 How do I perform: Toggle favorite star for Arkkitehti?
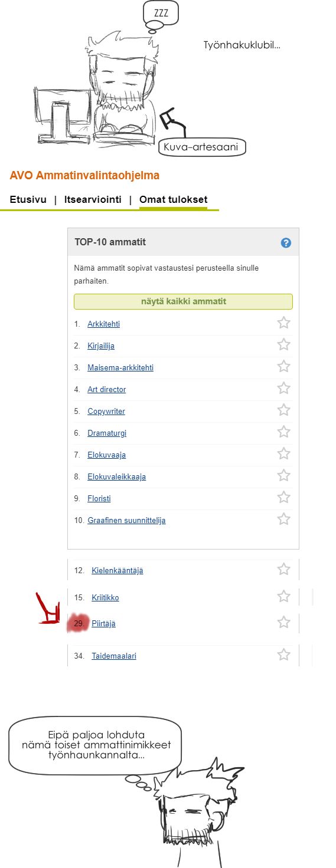click(x=284, y=323)
